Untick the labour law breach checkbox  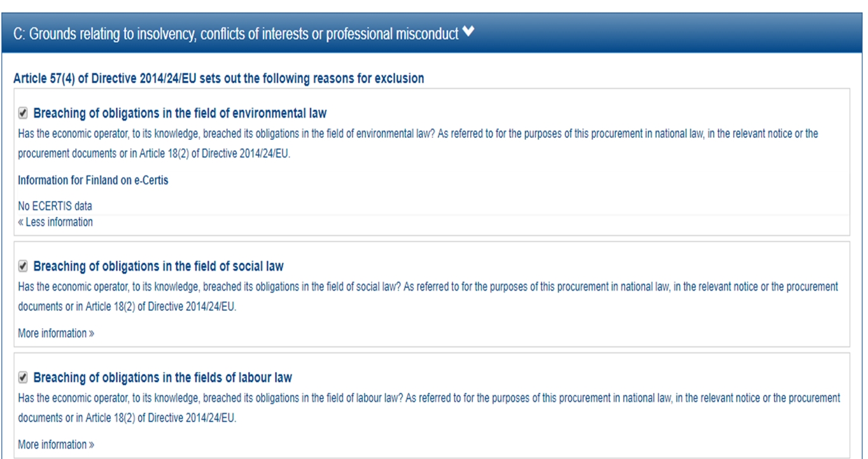pyautogui.click(x=23, y=378)
